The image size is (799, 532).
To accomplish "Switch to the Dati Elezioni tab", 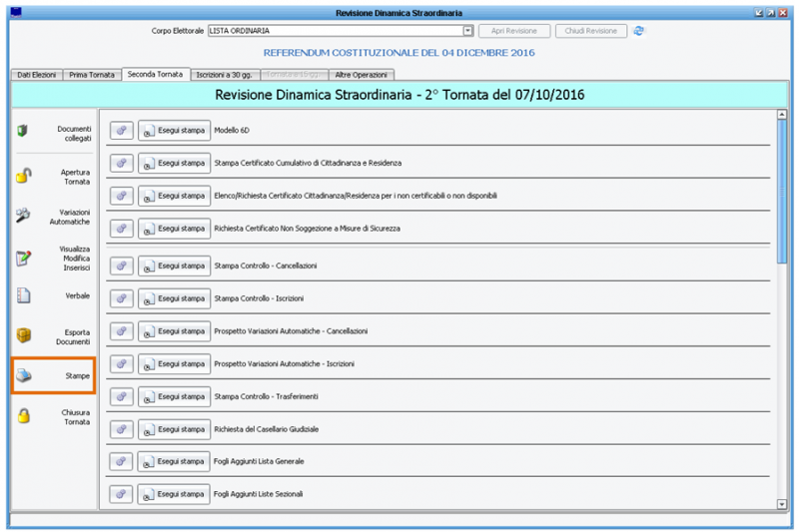I will pos(37,75).
